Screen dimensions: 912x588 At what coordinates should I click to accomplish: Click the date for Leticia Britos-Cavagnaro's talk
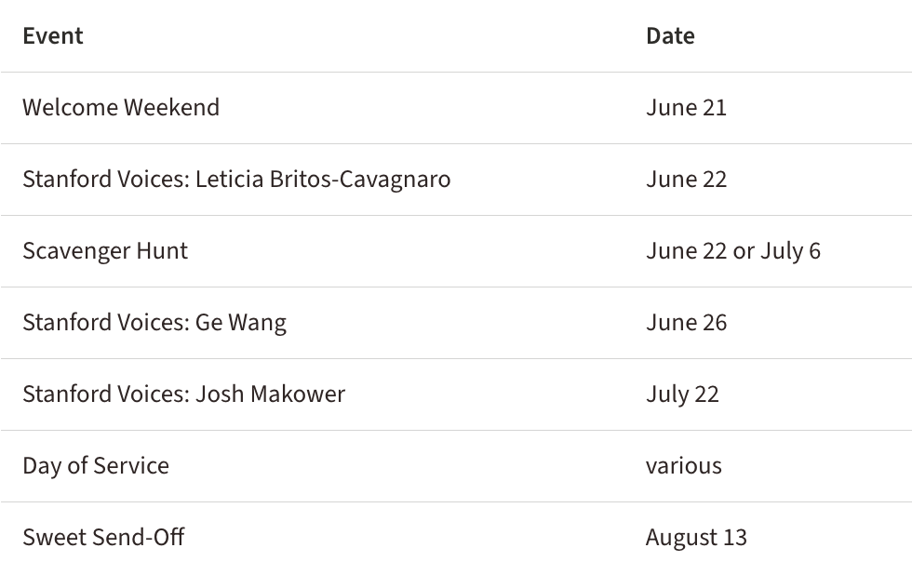coord(686,180)
